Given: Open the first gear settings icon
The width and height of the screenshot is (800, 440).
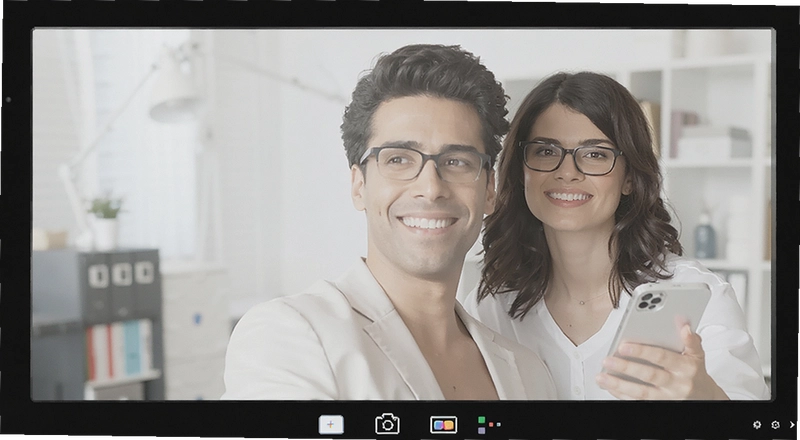Looking at the screenshot, I should tap(757, 425).
